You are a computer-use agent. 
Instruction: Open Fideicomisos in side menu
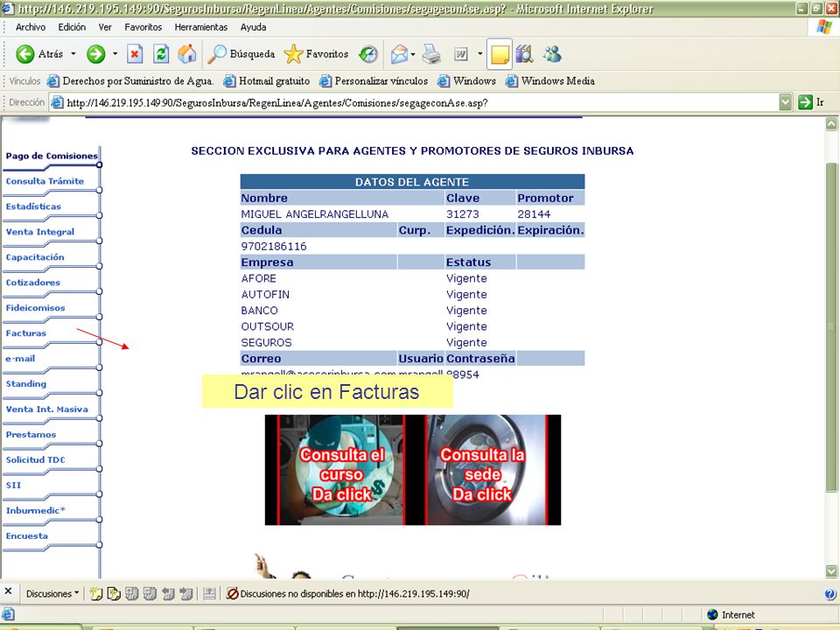pos(35,307)
